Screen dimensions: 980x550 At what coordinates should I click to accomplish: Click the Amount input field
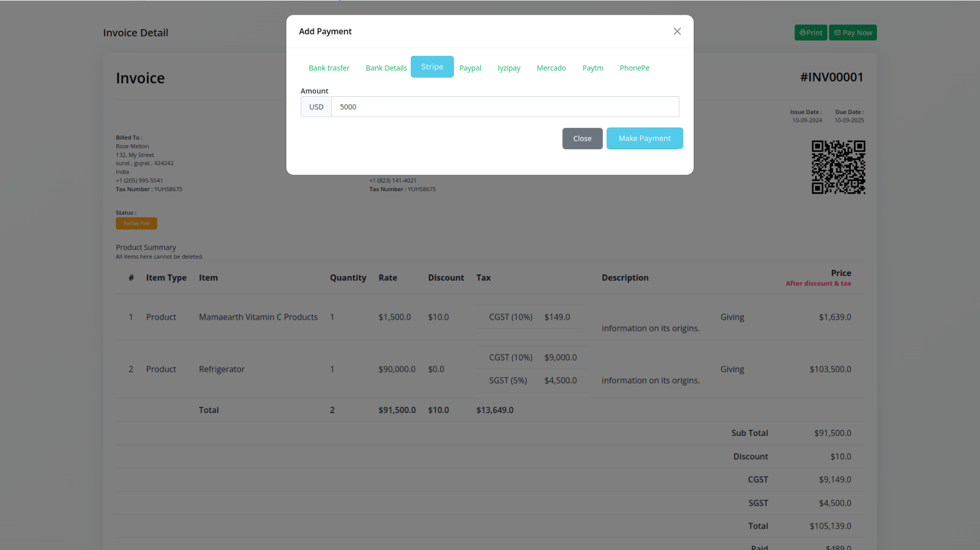[505, 107]
